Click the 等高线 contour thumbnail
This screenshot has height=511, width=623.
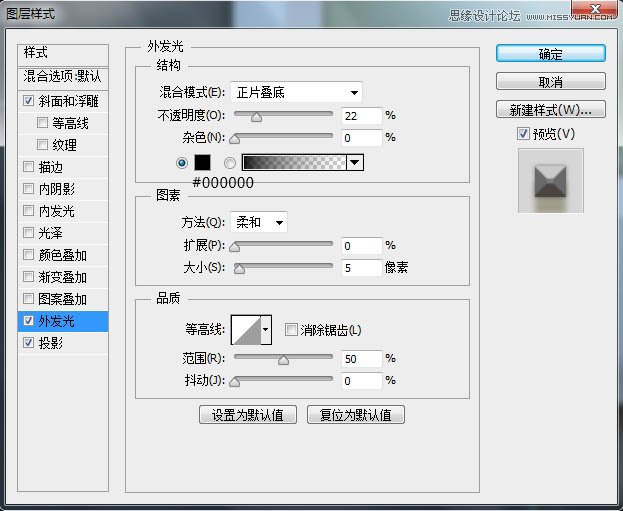[x=246, y=329]
